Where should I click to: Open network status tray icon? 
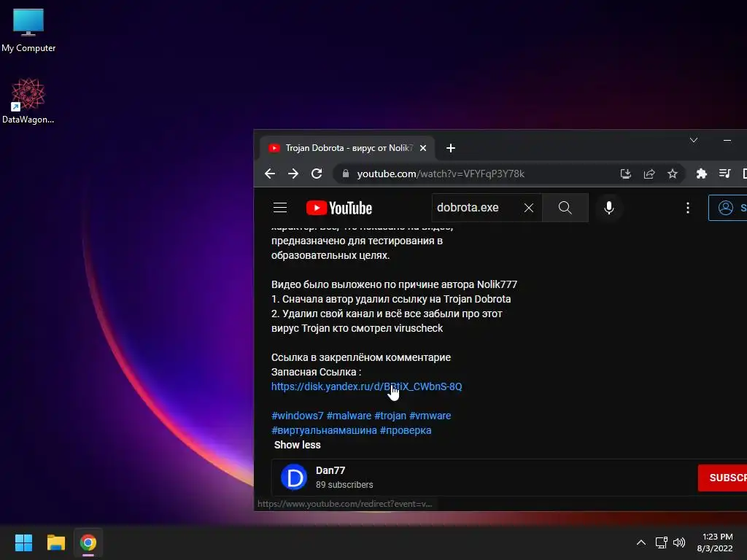tap(661, 542)
